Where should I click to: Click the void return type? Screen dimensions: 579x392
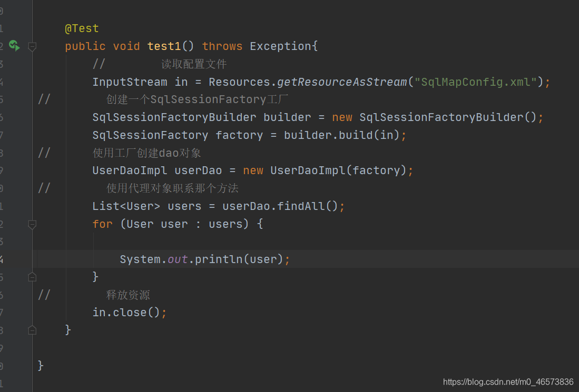click(x=126, y=46)
